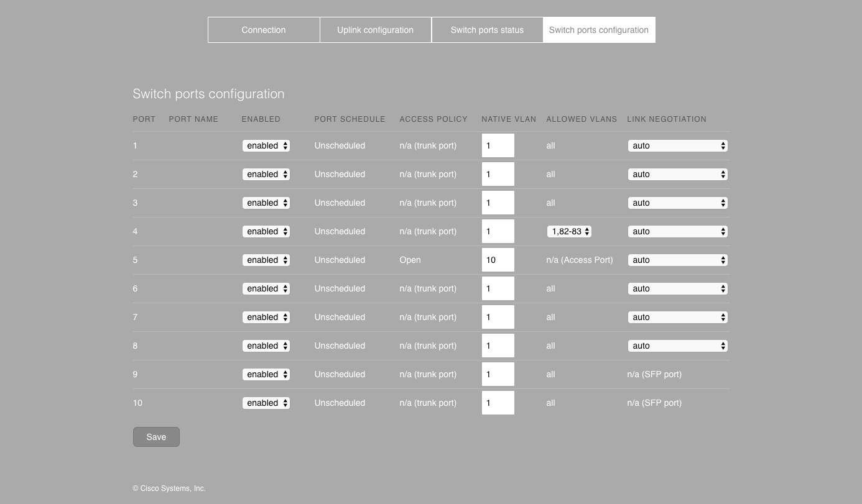Open link negotiation dropdown for port 6
The width and height of the screenshot is (862, 504).
coord(677,289)
